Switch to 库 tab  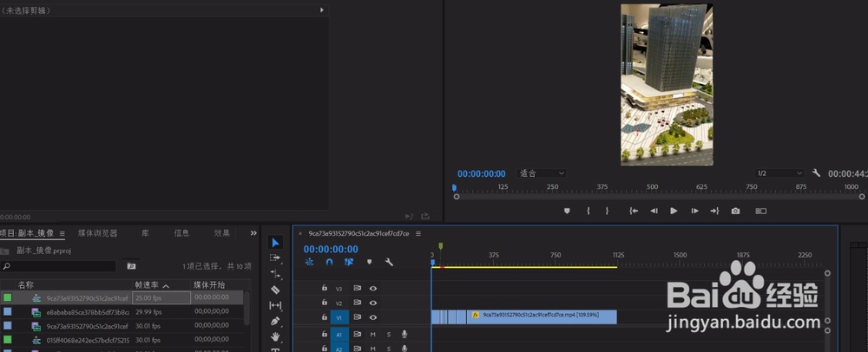click(x=145, y=233)
